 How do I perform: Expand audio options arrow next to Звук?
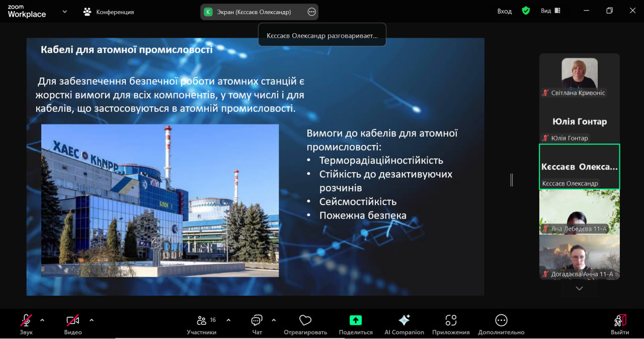(42, 320)
